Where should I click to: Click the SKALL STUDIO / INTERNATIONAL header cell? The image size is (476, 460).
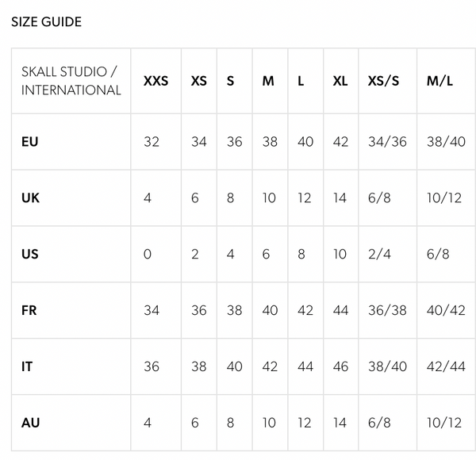pos(71,81)
